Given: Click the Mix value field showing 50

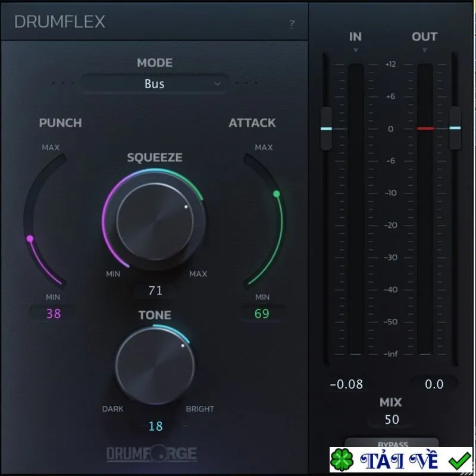Looking at the screenshot, I should 392,419.
